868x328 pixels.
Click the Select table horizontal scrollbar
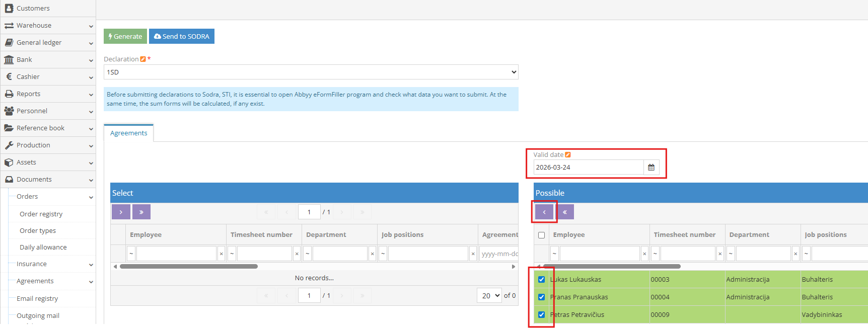tap(189, 267)
